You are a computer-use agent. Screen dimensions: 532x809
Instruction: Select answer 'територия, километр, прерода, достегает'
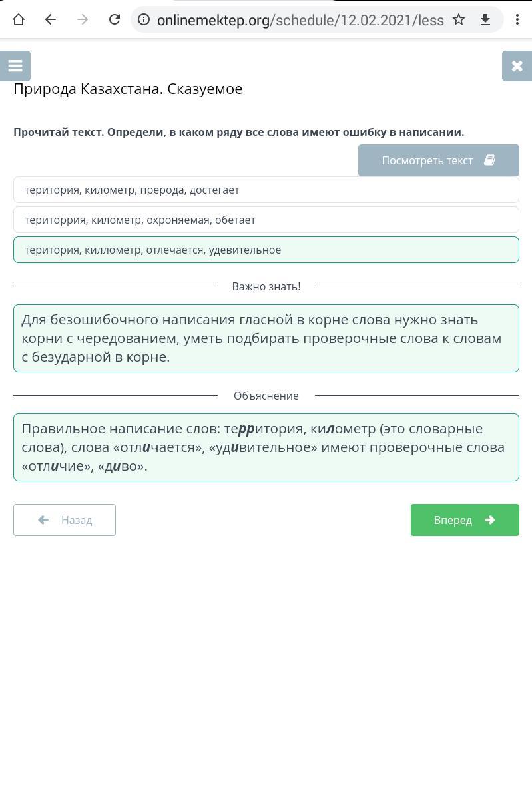coord(266,190)
